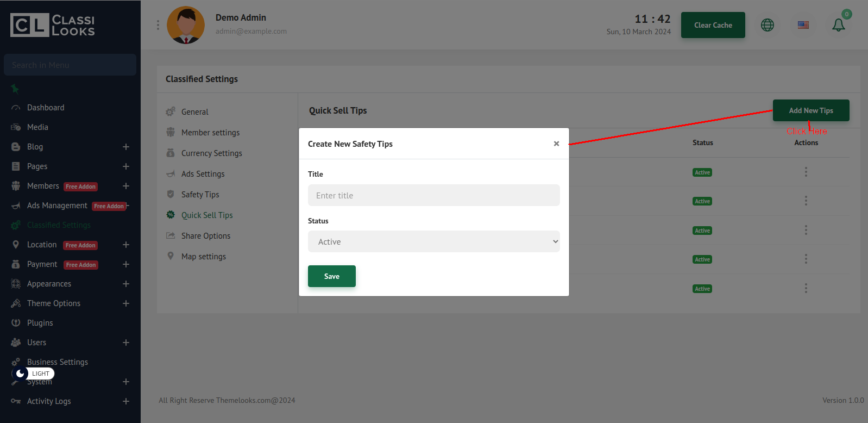The height and width of the screenshot is (423, 868).
Task: Click the Title input field
Action: 433,195
